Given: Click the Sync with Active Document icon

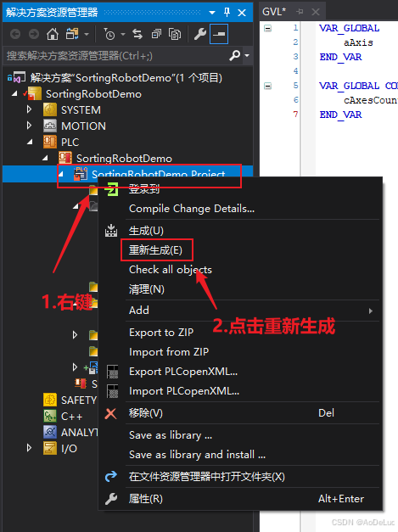Looking at the screenshot, I should [x=137, y=34].
